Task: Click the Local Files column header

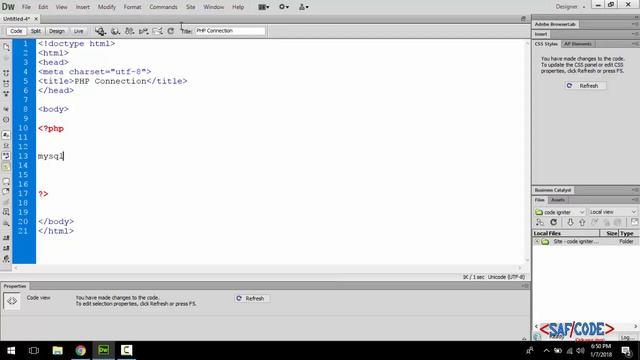Action: pos(566,233)
